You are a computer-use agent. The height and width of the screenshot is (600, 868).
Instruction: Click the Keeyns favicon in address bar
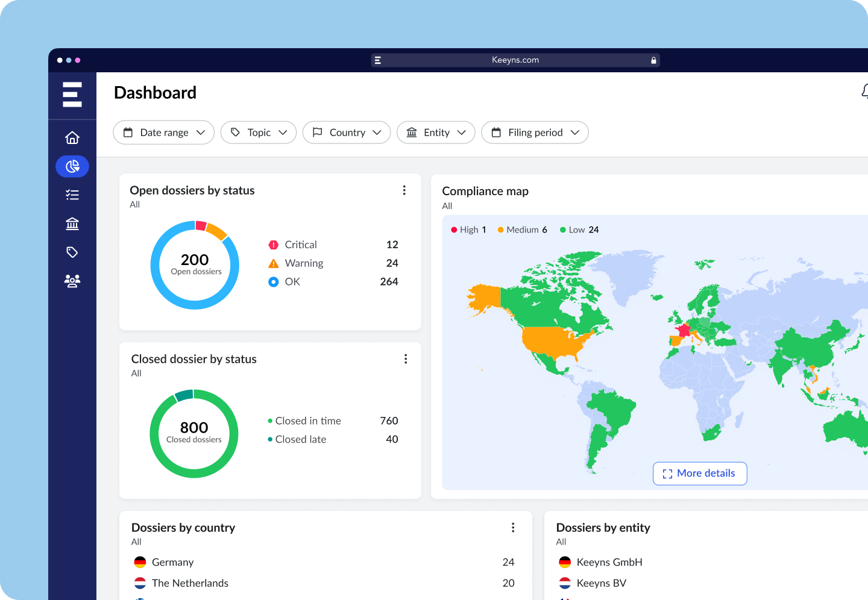click(378, 60)
